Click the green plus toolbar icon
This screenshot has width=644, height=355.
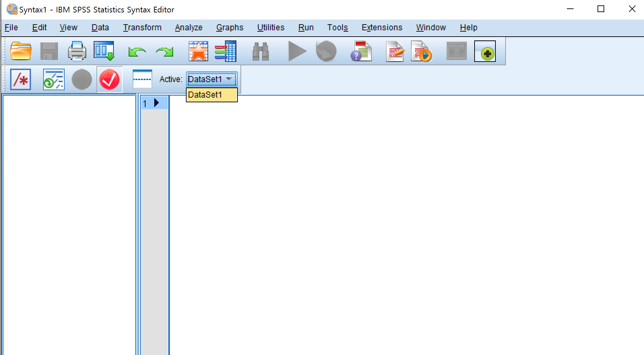(485, 51)
